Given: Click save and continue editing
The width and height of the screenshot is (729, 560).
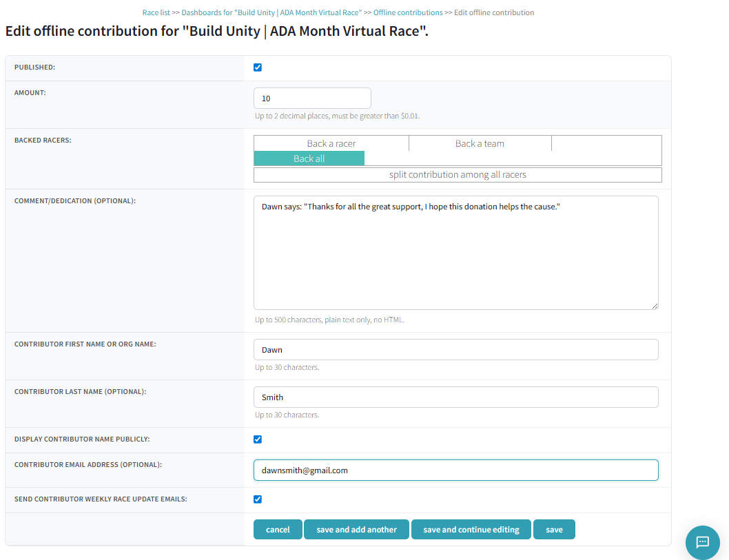Looking at the screenshot, I should click(x=471, y=529).
